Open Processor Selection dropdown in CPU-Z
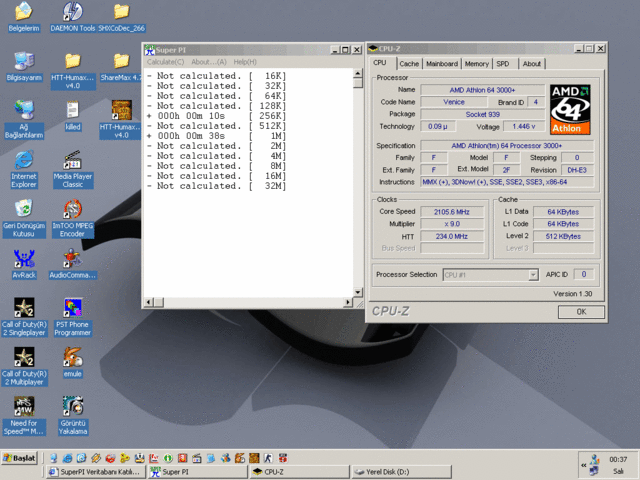 490,275
